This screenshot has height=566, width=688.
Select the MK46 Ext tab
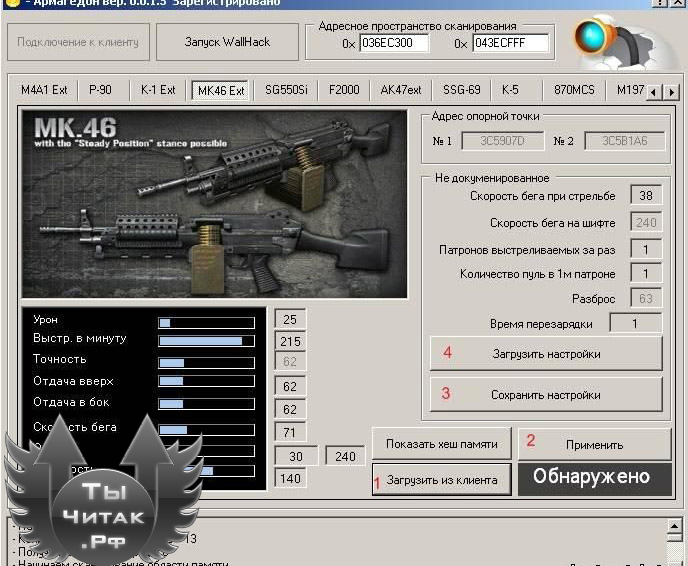tap(221, 90)
